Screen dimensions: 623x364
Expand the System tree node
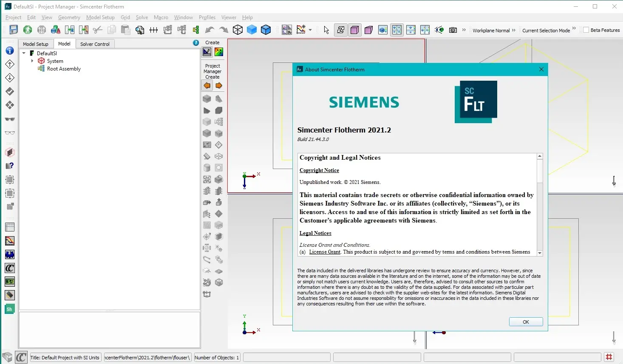32,61
